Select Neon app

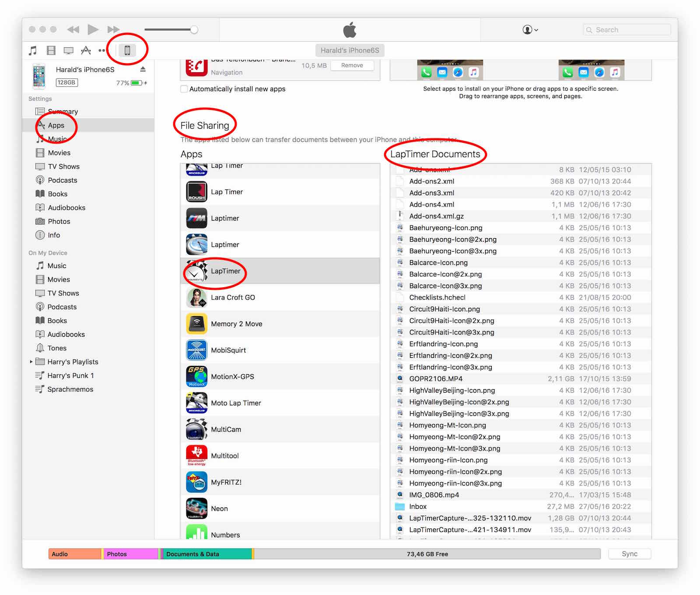280,509
